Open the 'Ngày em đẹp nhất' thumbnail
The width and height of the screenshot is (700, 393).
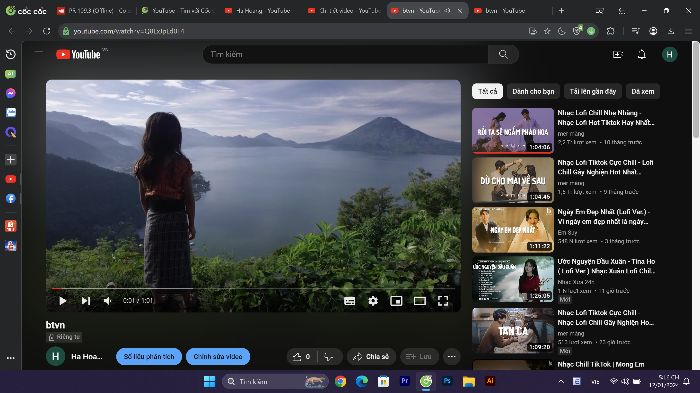point(513,230)
